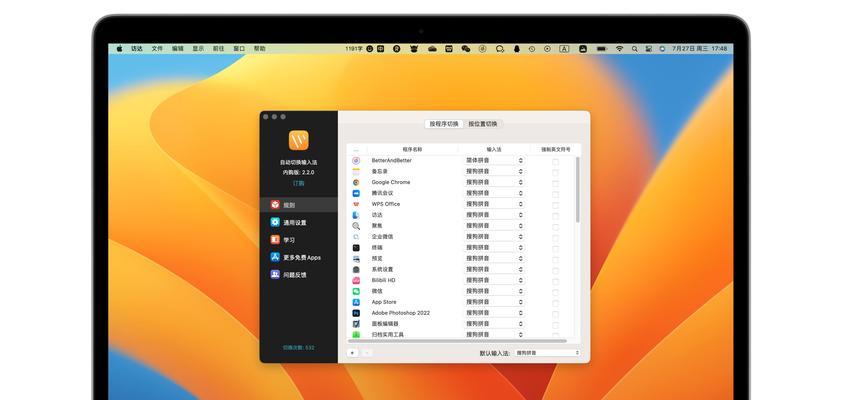Open the 文件 menu in menu bar
Image resolution: width=843 pixels, height=400 pixels.
[x=157, y=48]
